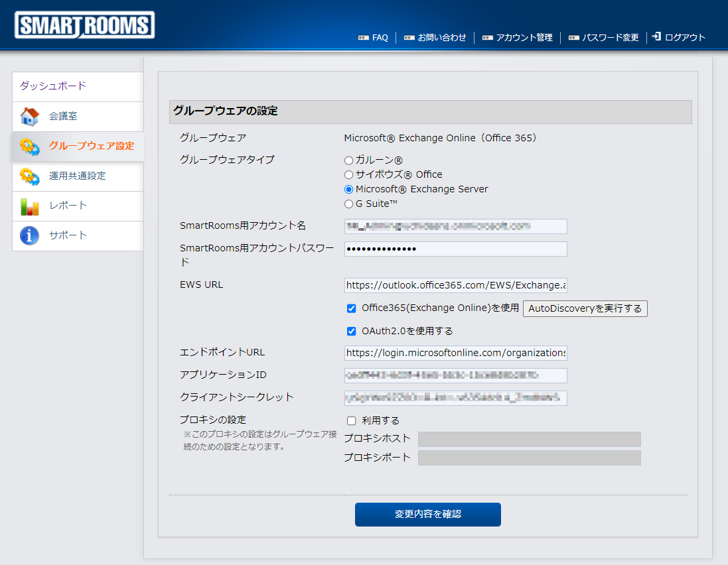Open お問い合わせ contact link
Image resolution: width=728 pixels, height=565 pixels.
tap(441, 38)
